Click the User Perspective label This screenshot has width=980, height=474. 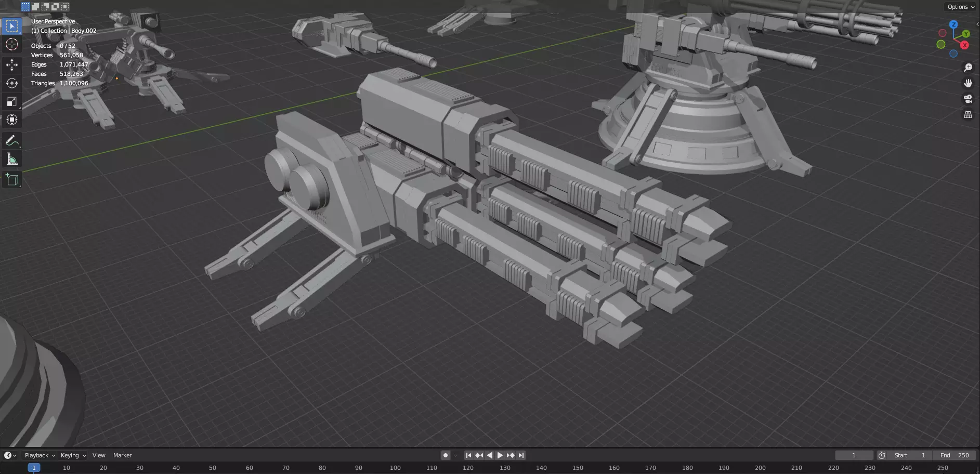(x=53, y=21)
